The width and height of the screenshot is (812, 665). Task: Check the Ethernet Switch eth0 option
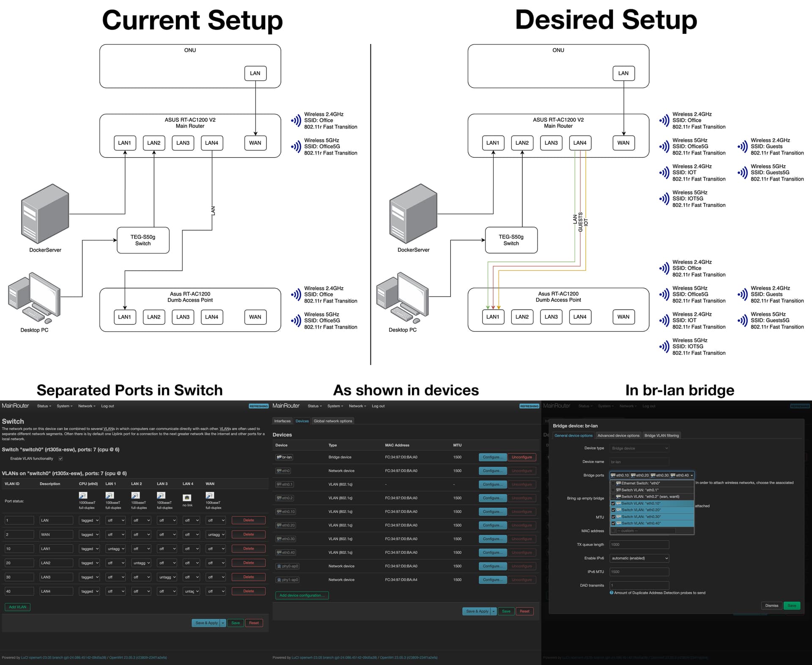pyautogui.click(x=613, y=483)
